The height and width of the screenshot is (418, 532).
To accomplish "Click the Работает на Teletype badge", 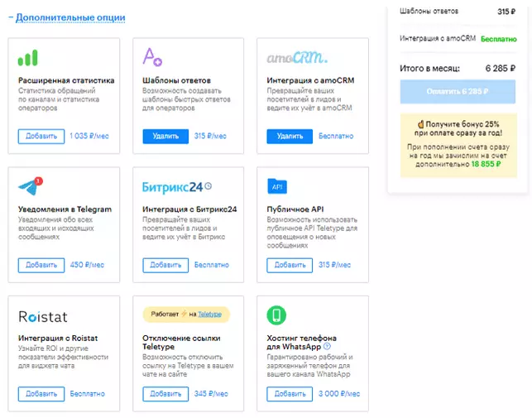I will click(x=186, y=315).
